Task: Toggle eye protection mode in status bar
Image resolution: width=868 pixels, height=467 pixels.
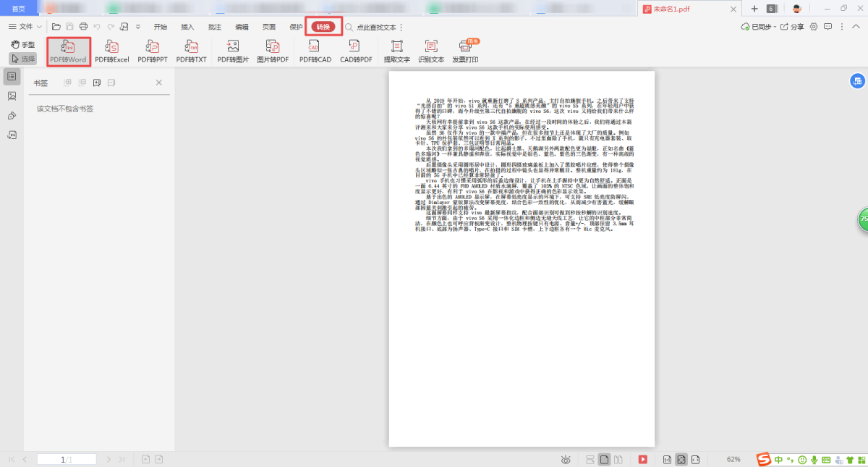Action: coord(566,459)
